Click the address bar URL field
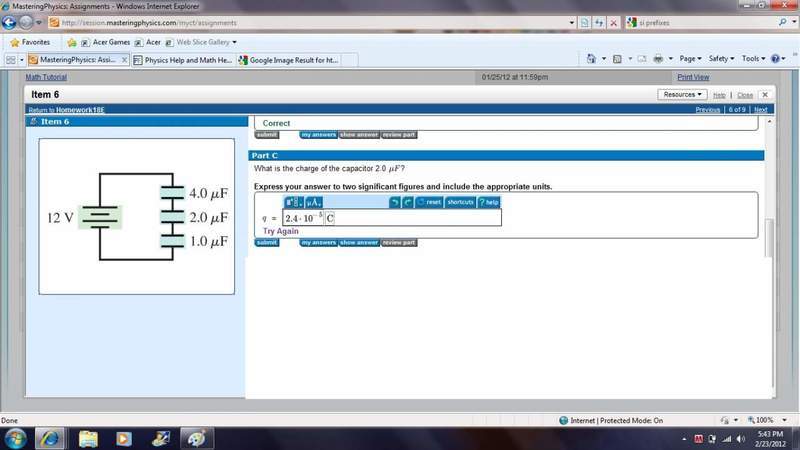Screen dimensions: 800x450 309,23
